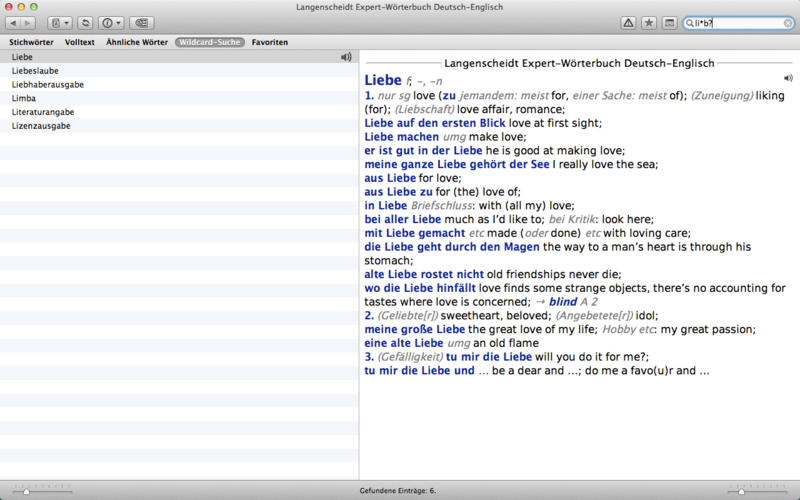Select the Wildcard-Suche tab
The height and width of the screenshot is (500, 800).
pyautogui.click(x=210, y=42)
